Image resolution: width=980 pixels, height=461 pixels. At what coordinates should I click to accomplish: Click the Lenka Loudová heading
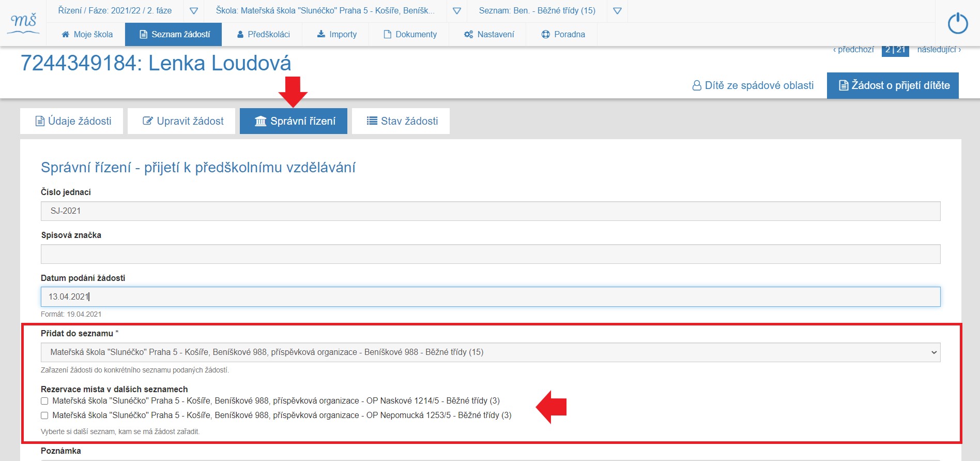click(156, 63)
